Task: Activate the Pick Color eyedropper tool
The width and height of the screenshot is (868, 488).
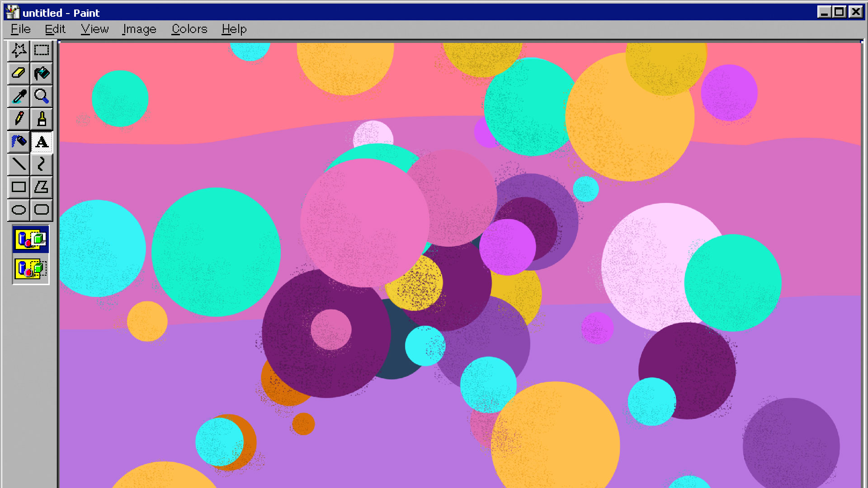Action: (x=19, y=96)
